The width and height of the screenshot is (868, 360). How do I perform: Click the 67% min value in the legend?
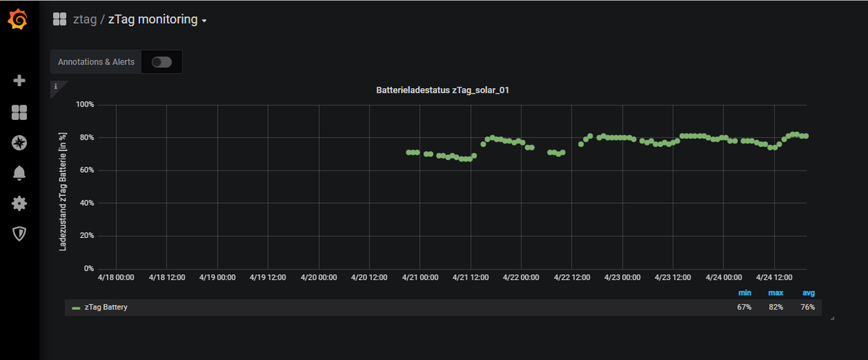(x=744, y=307)
